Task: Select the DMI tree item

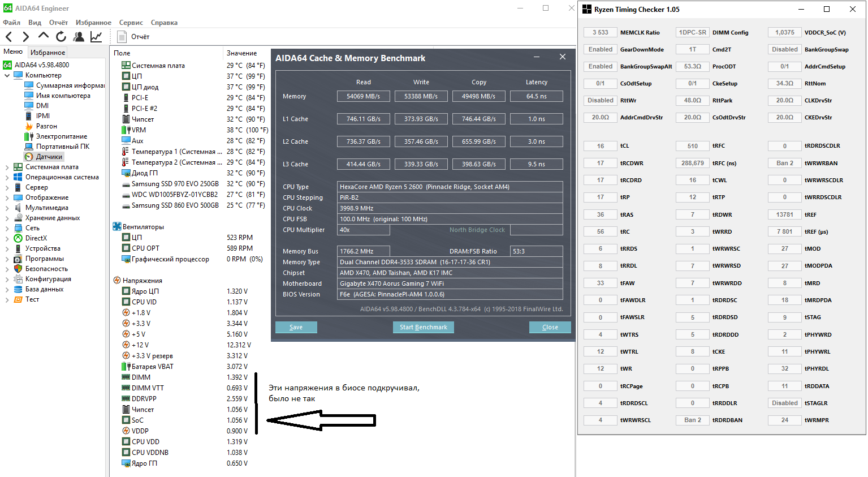Action: click(36, 106)
